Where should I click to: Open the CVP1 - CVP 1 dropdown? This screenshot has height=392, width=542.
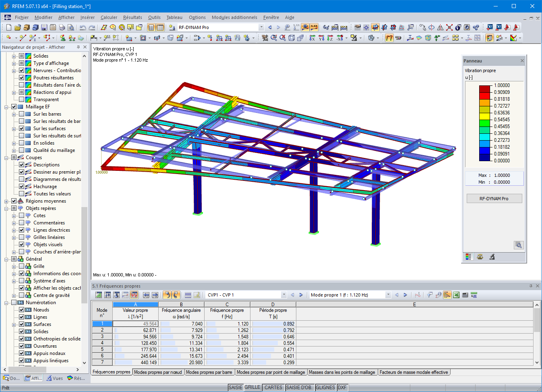tap(284, 295)
